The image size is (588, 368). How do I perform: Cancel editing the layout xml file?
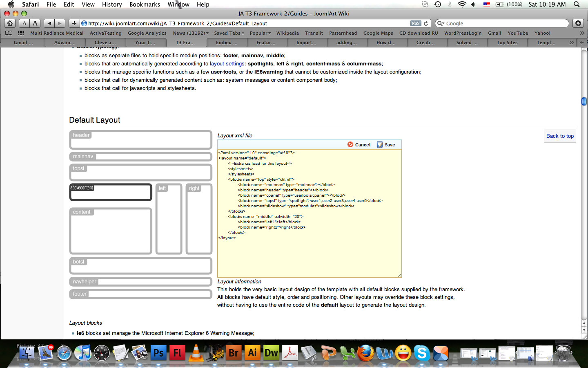pos(359,145)
